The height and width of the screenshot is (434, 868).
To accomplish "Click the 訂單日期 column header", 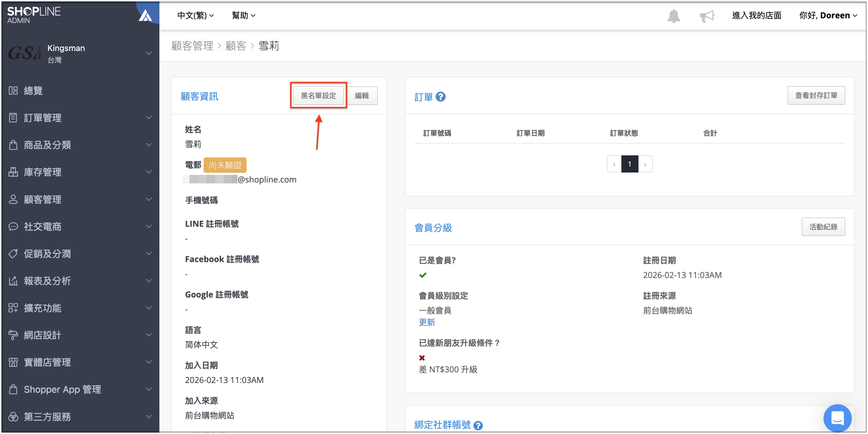I will coord(530,133).
